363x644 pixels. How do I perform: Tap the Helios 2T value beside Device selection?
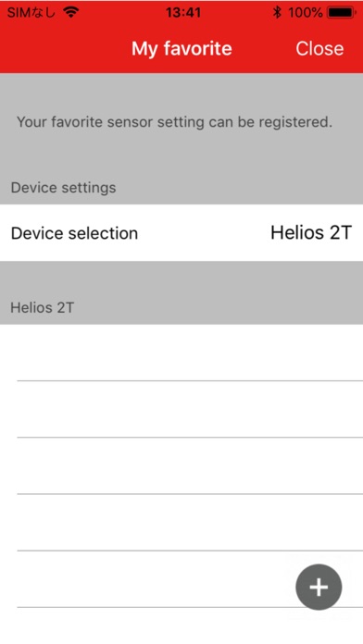pyautogui.click(x=311, y=232)
